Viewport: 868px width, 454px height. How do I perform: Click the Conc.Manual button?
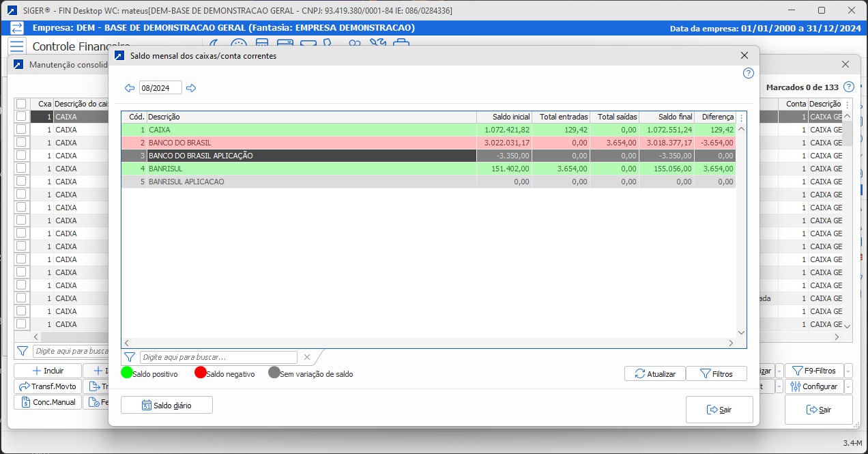click(x=48, y=402)
